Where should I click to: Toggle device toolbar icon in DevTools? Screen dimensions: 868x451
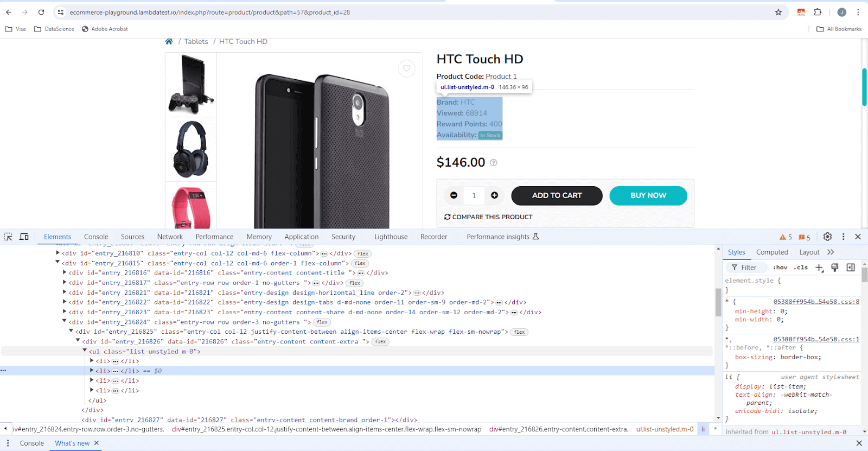24,237
